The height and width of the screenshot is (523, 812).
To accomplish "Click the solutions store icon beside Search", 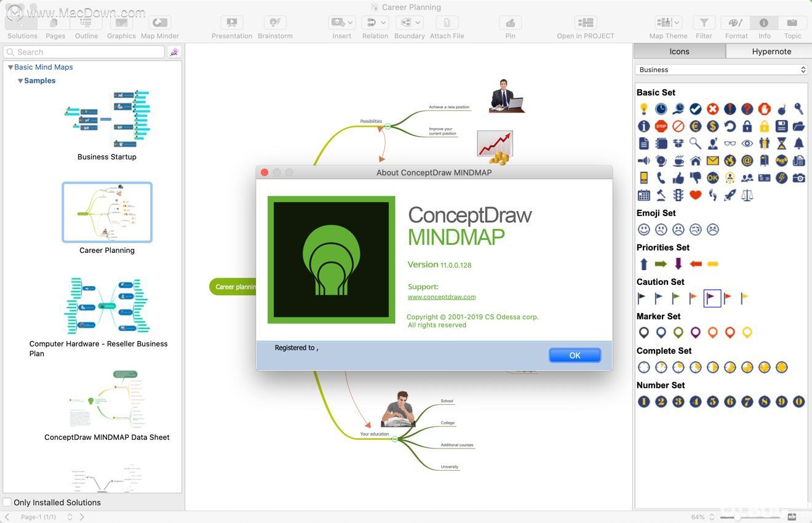I will [x=175, y=52].
